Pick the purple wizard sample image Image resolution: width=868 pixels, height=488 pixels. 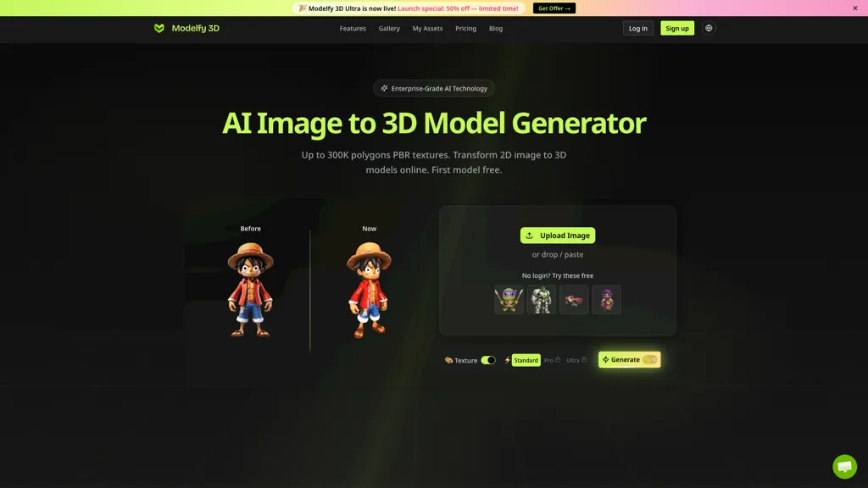[x=607, y=299]
